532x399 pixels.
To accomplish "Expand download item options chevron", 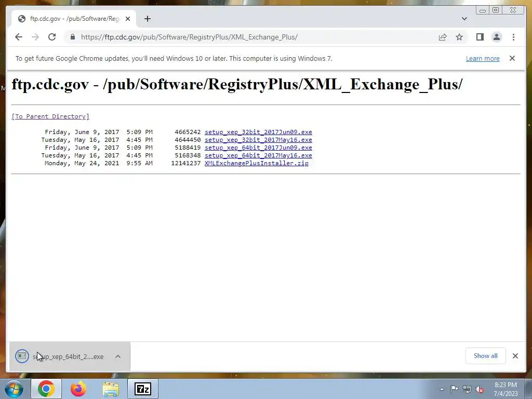I will (x=118, y=356).
